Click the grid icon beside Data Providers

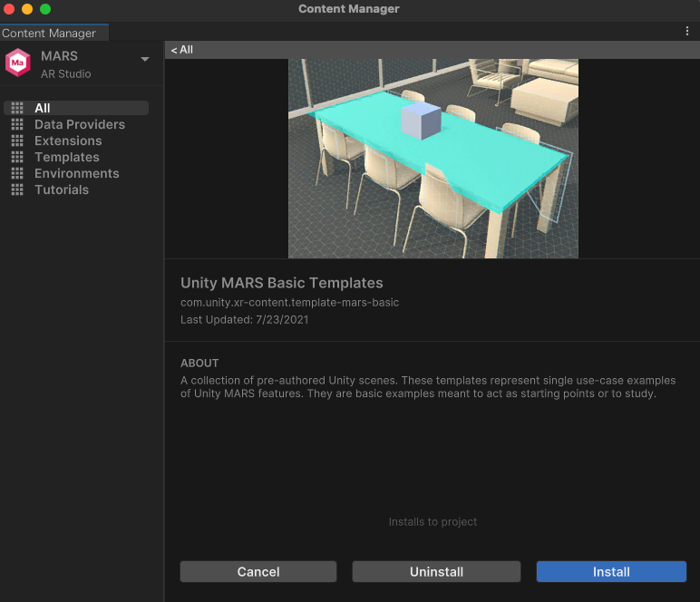17,124
